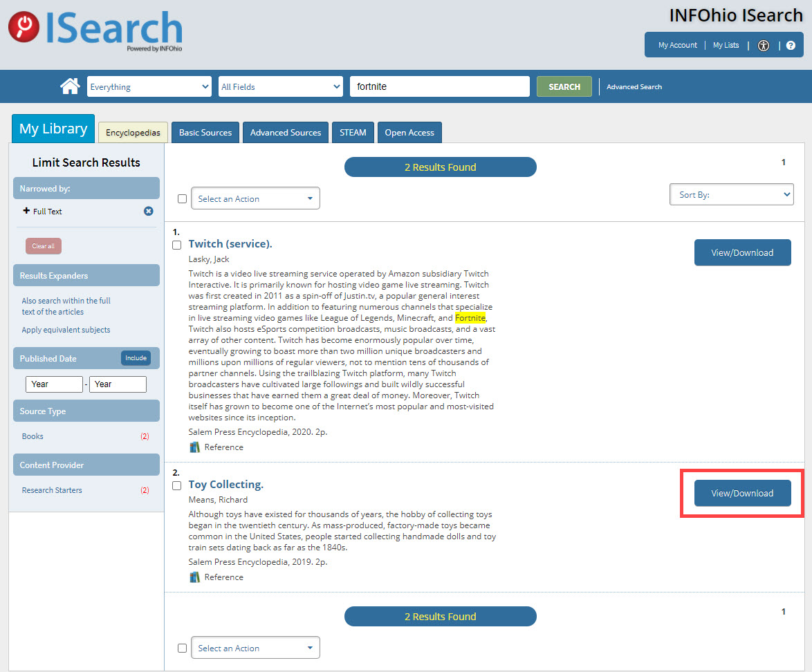Expand the Full Text plus icon
The width and height of the screenshot is (812, 672).
(x=26, y=211)
